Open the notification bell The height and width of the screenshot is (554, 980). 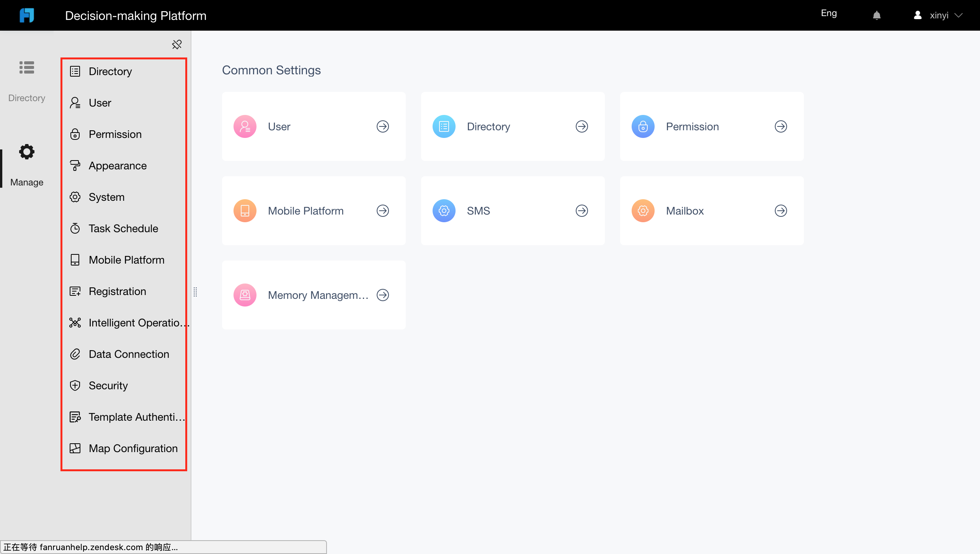pyautogui.click(x=877, y=15)
